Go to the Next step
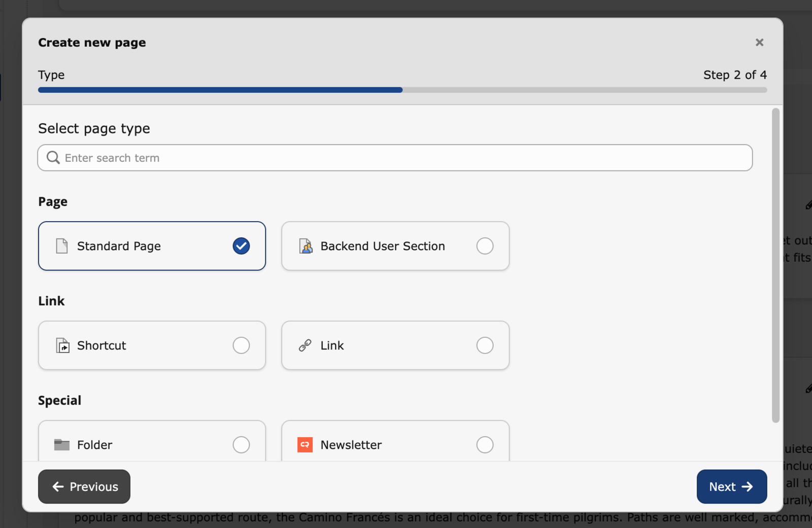The width and height of the screenshot is (812, 528). click(x=731, y=486)
